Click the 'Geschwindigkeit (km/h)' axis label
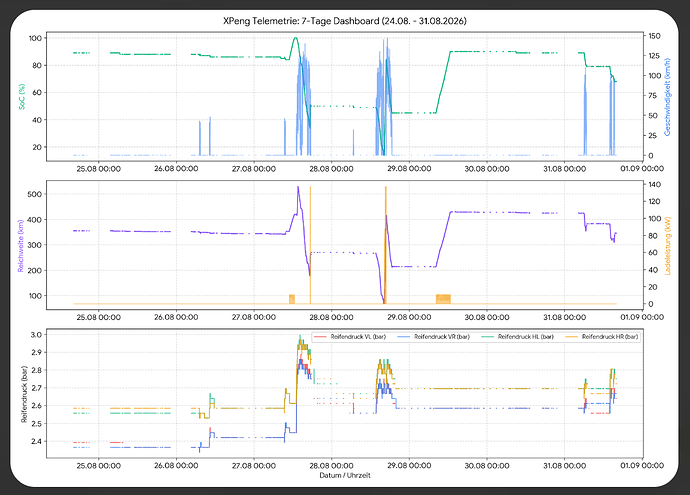 click(x=667, y=96)
